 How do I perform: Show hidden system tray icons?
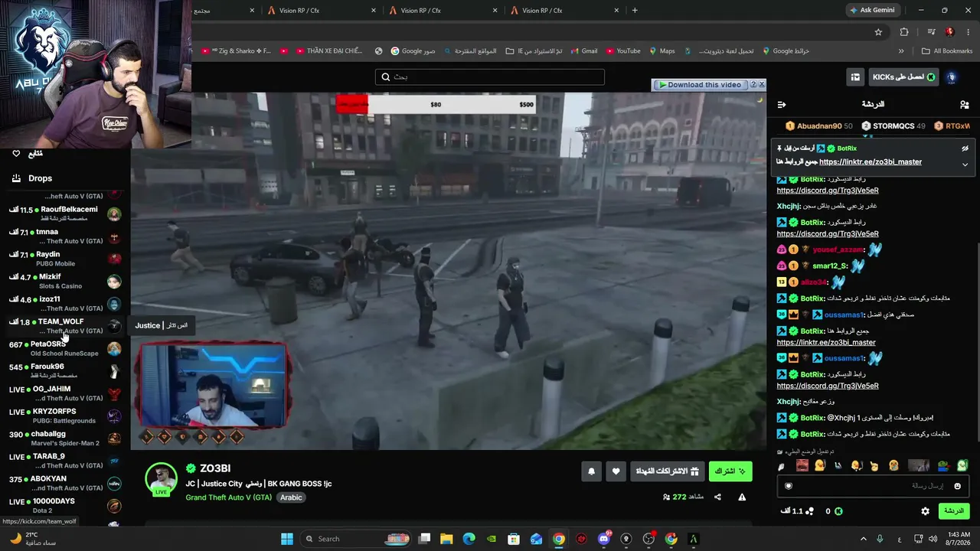pos(864,539)
